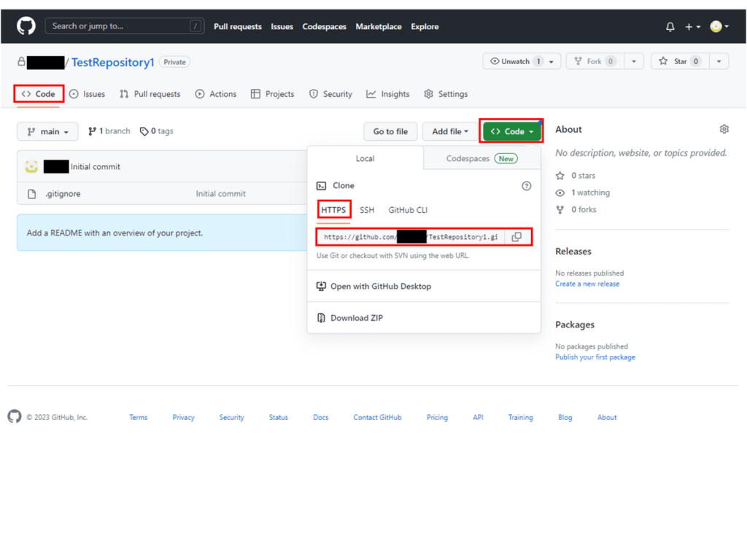Open the Training footer link
Viewport: 747px width, 560px height.
click(x=520, y=417)
